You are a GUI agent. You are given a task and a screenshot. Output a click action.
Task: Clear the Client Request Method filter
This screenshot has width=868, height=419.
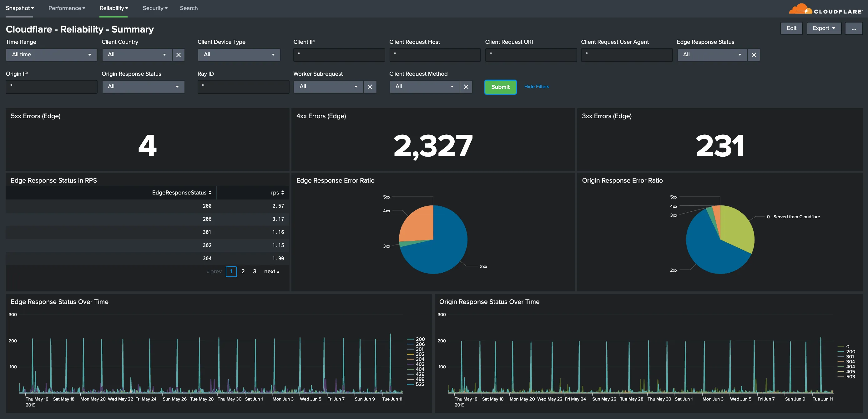[466, 87]
